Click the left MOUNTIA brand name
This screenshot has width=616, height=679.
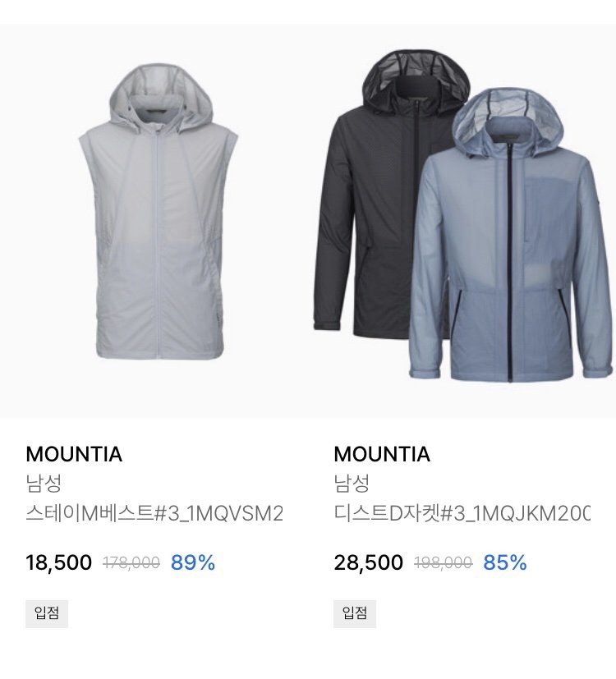pos(74,454)
